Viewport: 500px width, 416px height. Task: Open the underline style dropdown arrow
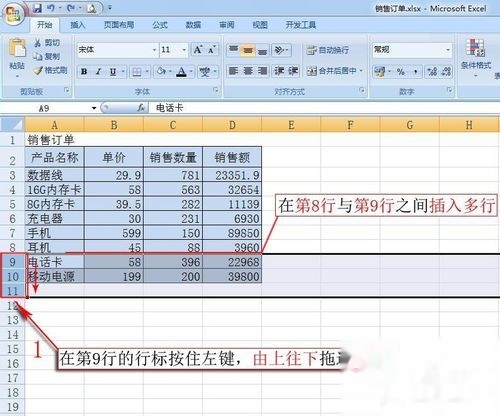(x=123, y=71)
